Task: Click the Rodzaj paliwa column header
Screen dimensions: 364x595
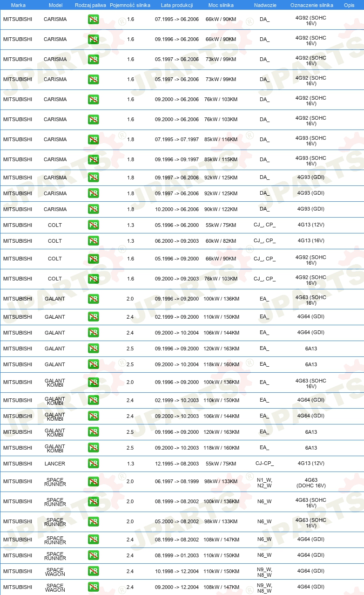Action: point(90,5)
